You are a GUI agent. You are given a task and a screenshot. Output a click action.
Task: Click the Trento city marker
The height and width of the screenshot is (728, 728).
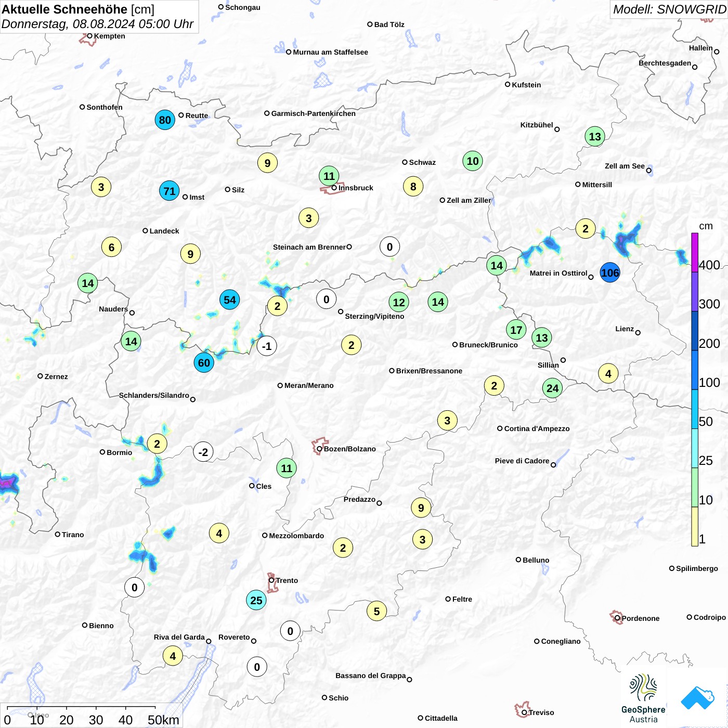[271, 580]
